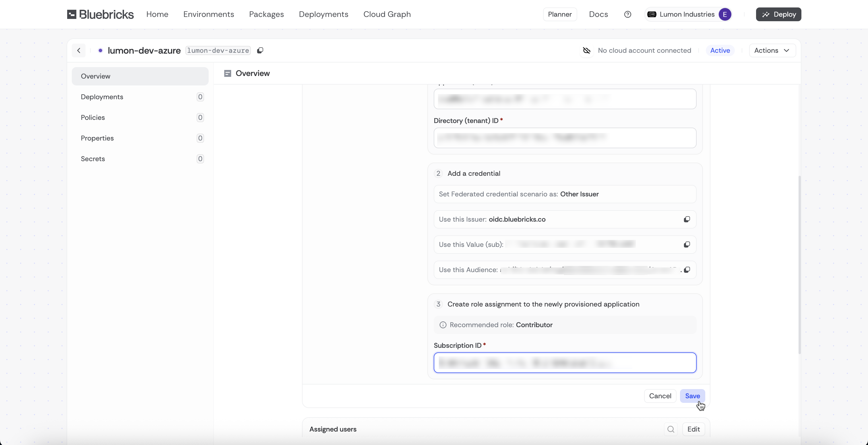Switch to Policies sidebar tab

pos(93,118)
